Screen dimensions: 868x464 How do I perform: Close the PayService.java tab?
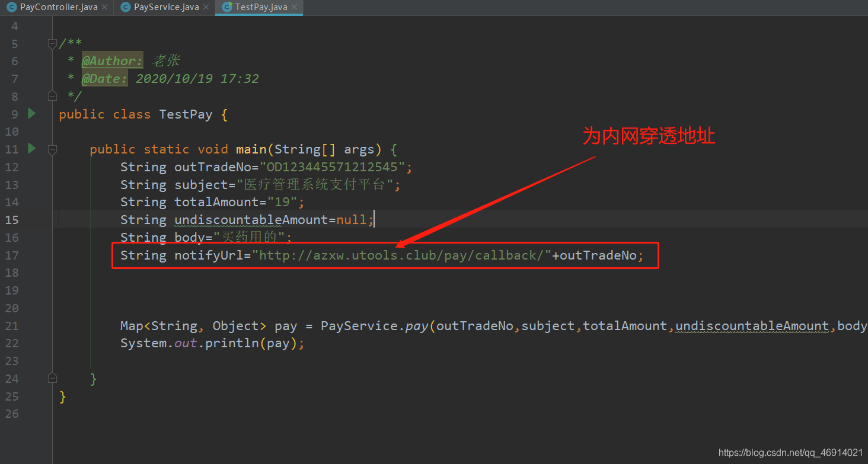[206, 7]
